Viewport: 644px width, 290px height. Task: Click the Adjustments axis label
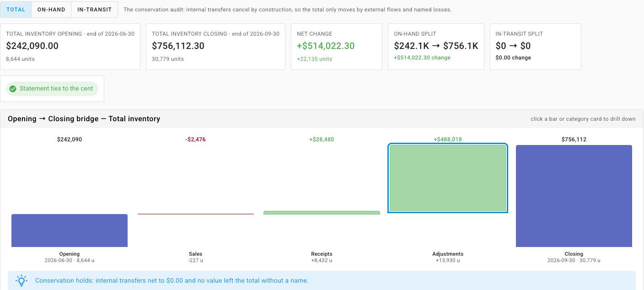[x=448, y=254]
